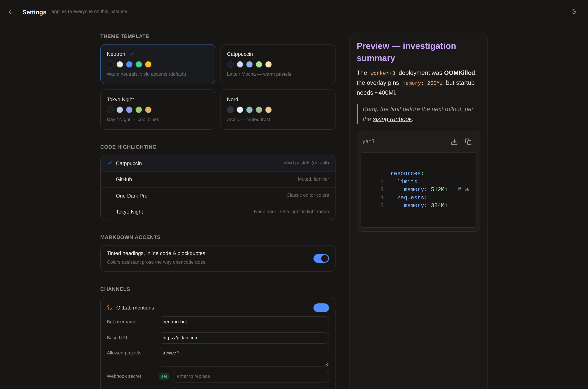Image resolution: width=588 pixels, height=389 pixels.
Task: Click the THEME TEMPLATE section heading
Action: 125,37
